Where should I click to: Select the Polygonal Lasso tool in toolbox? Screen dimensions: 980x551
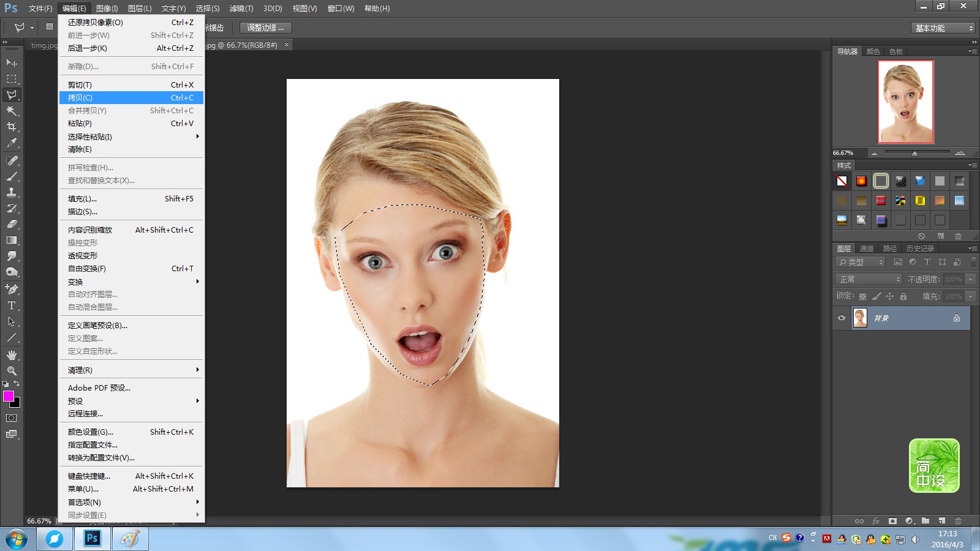click(x=12, y=95)
